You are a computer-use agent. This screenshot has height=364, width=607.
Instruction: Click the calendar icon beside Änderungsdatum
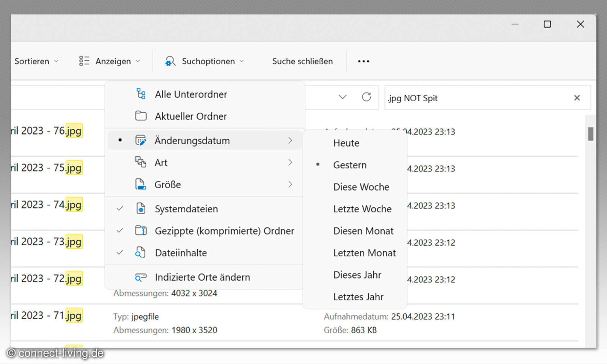click(x=141, y=140)
